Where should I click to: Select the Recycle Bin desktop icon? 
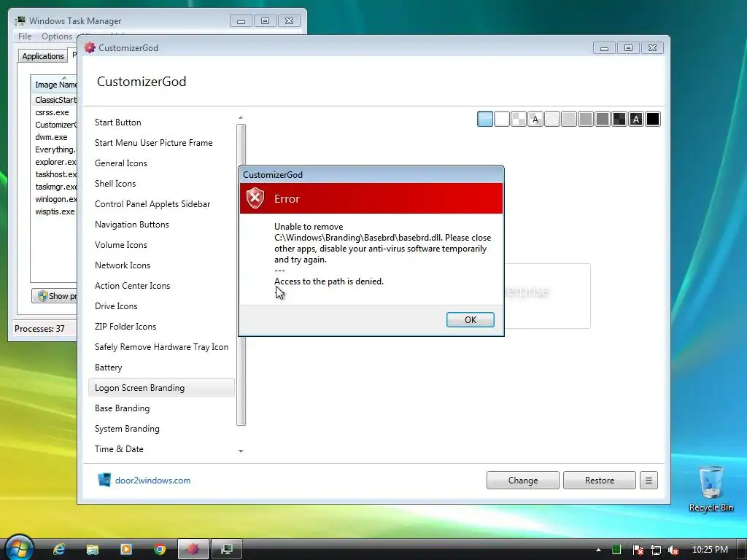click(x=711, y=489)
